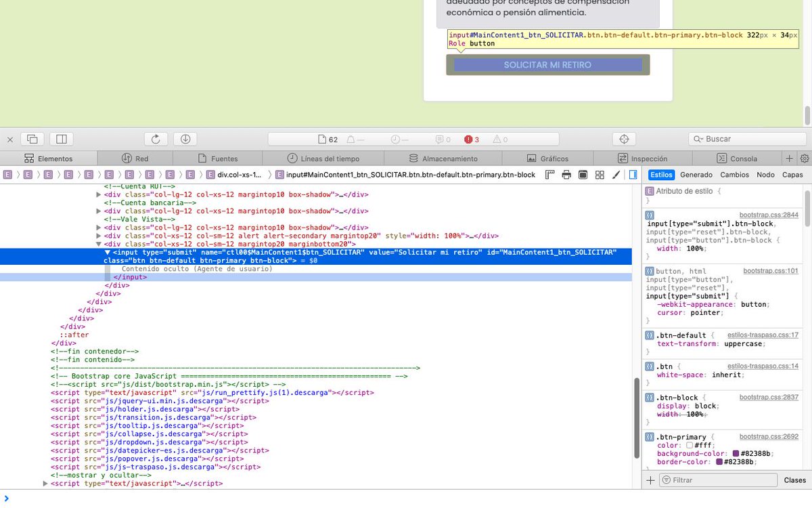The width and height of the screenshot is (812, 508).
Task: Toggle the compositing borders icon
Action: pos(583,175)
